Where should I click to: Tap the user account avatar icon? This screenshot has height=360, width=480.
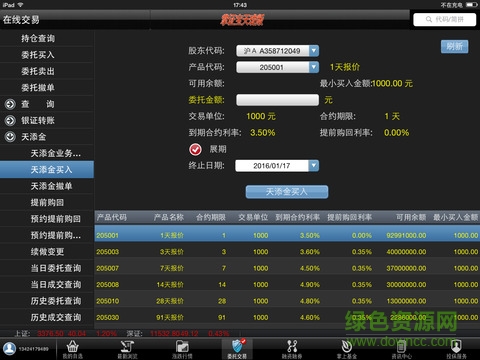click(x=9, y=349)
